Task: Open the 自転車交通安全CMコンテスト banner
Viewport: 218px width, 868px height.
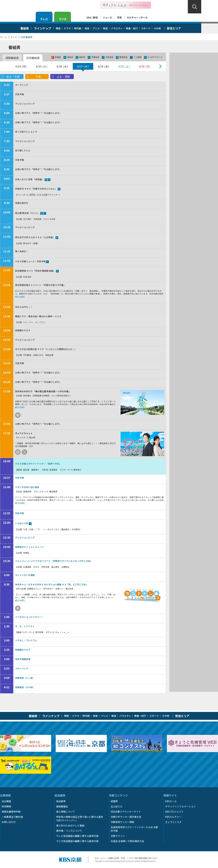Action: click(137, 743)
